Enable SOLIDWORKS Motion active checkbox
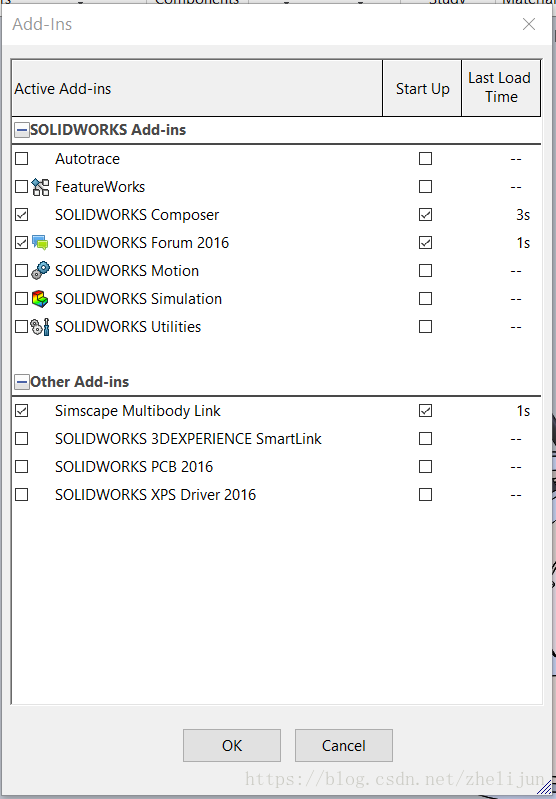556x799 pixels. pyautogui.click(x=21, y=271)
